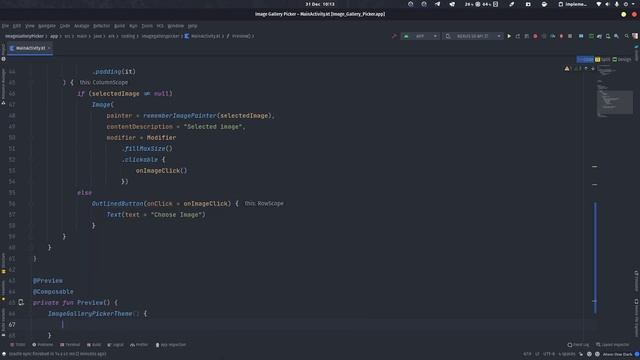640x360 pixels.
Task: Go to next highlighted error arrow
Action: point(593,69)
